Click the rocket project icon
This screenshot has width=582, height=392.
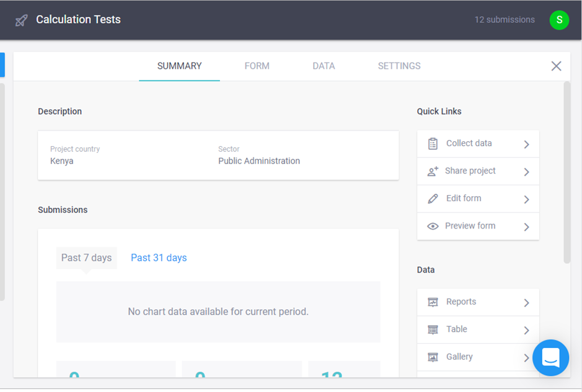[x=21, y=20]
